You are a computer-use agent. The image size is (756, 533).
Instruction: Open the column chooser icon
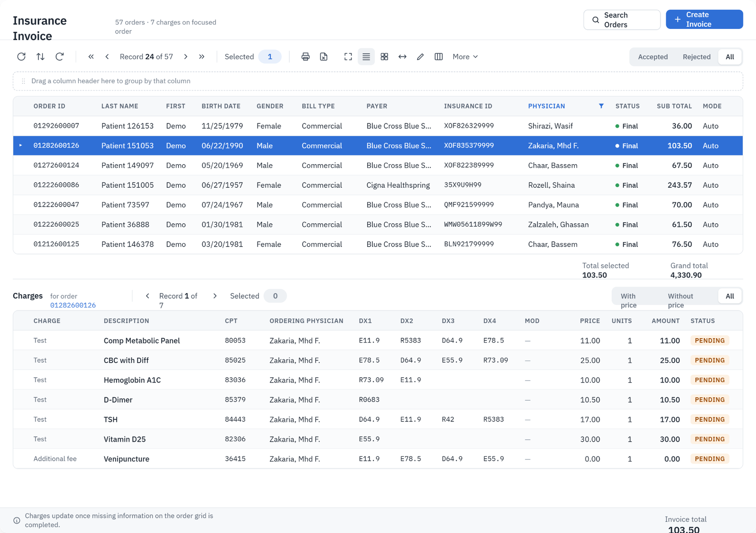tap(438, 57)
